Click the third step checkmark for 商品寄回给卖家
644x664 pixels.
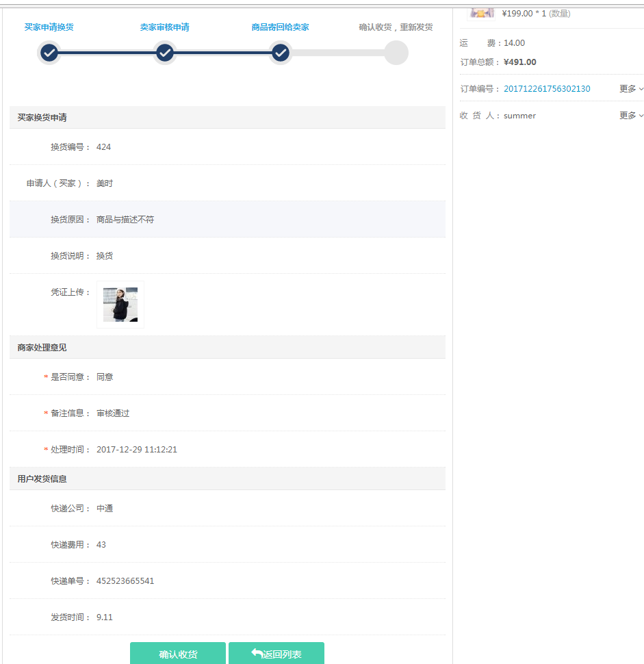(280, 53)
